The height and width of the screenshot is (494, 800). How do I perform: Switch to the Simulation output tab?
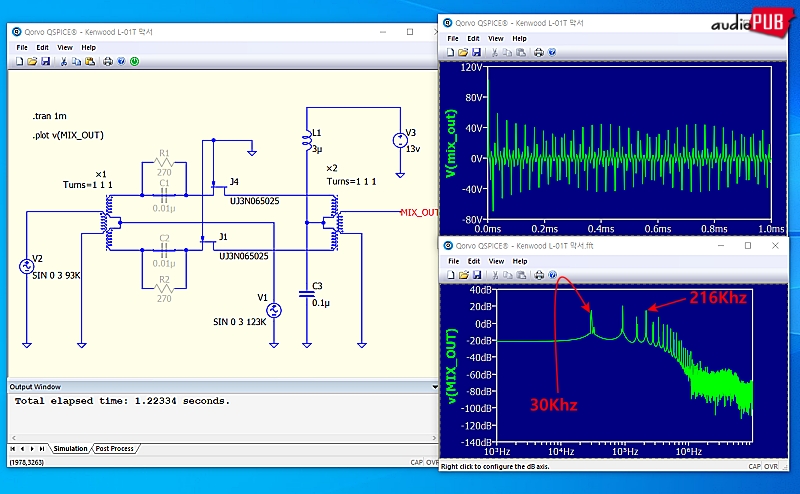[70, 449]
